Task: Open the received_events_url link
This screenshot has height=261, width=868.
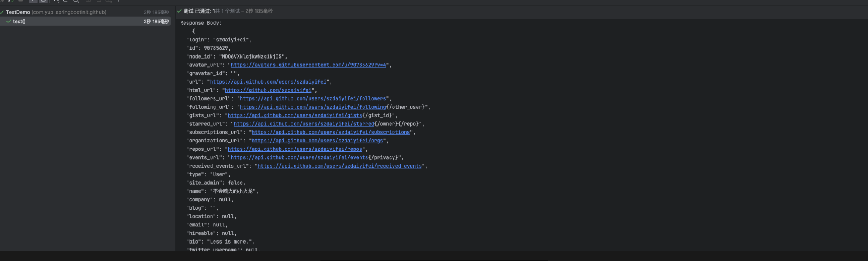Action: [340, 166]
